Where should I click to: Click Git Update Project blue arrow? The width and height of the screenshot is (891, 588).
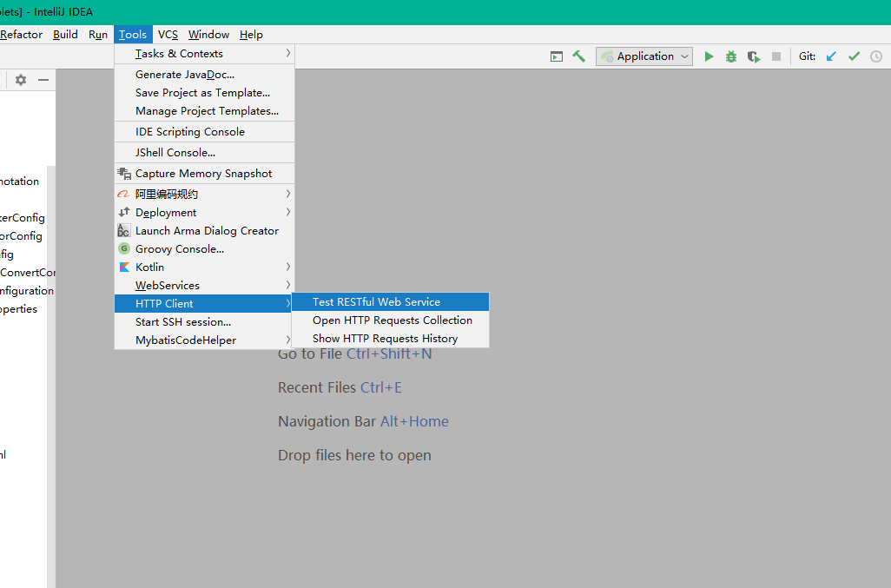click(831, 56)
